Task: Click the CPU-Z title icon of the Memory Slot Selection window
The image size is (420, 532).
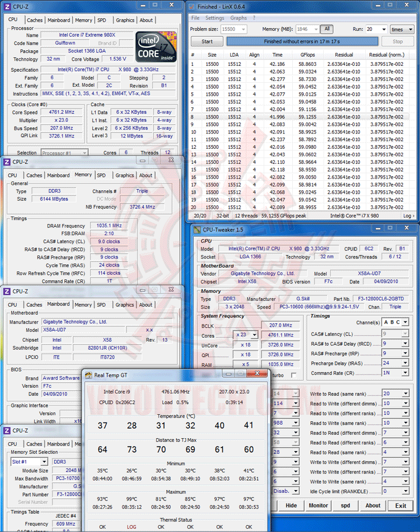Action: [x=6, y=430]
